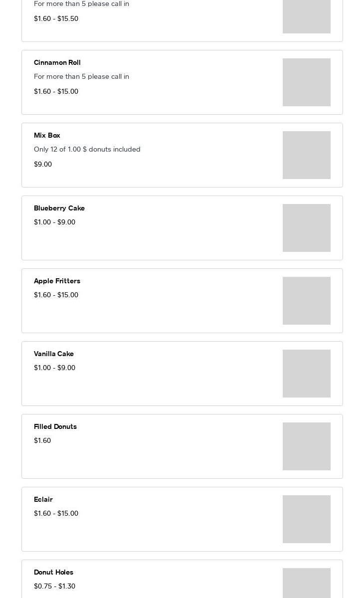Viewport: 364px width, 598px height.
Task: Click the Filled Donuts image placeholder
Action: click(306, 446)
